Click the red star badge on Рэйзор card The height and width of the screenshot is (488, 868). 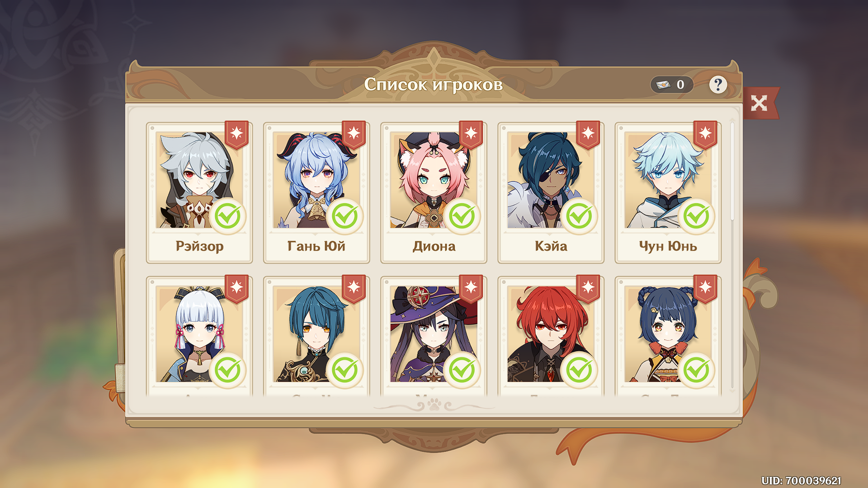point(236,135)
